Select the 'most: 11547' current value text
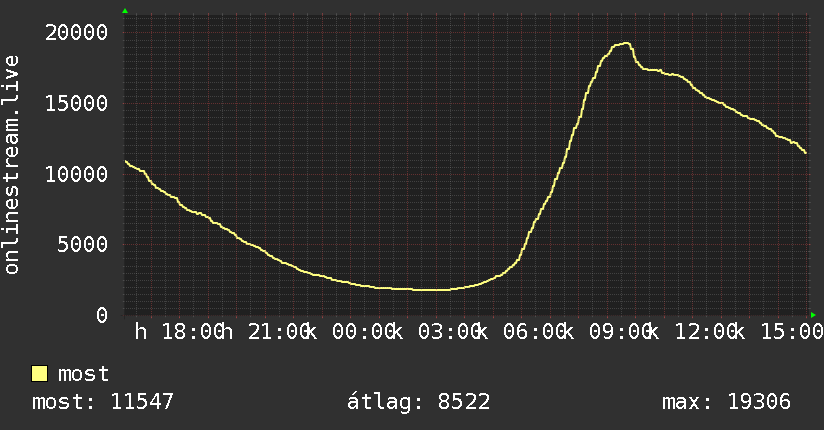Screen dimensions: 824x430 click(102, 402)
